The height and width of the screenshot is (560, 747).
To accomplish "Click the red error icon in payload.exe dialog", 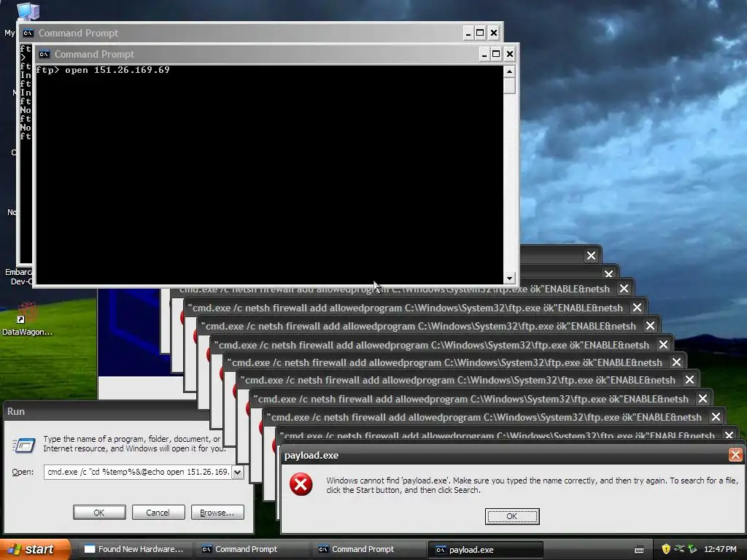I will [x=301, y=484].
